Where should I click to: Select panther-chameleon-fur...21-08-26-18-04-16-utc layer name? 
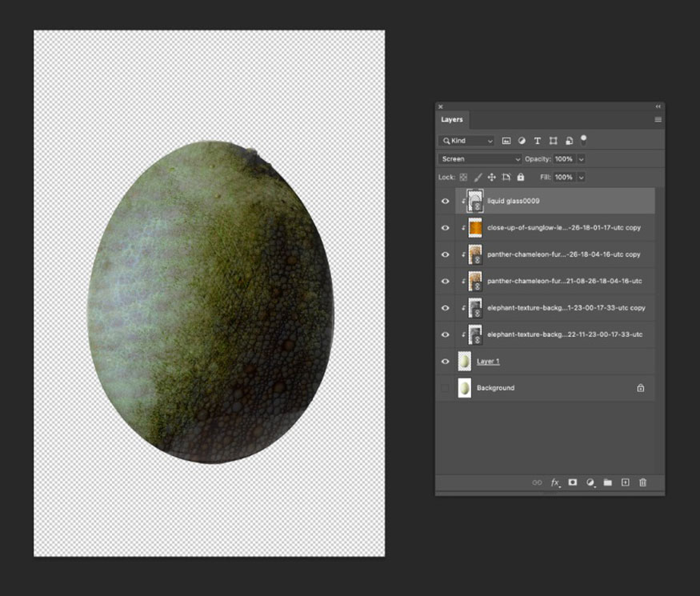565,282
